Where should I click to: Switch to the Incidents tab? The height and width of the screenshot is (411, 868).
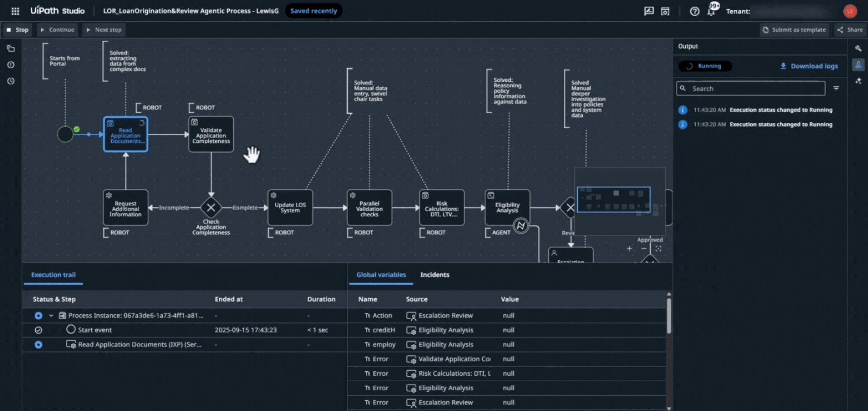(434, 275)
